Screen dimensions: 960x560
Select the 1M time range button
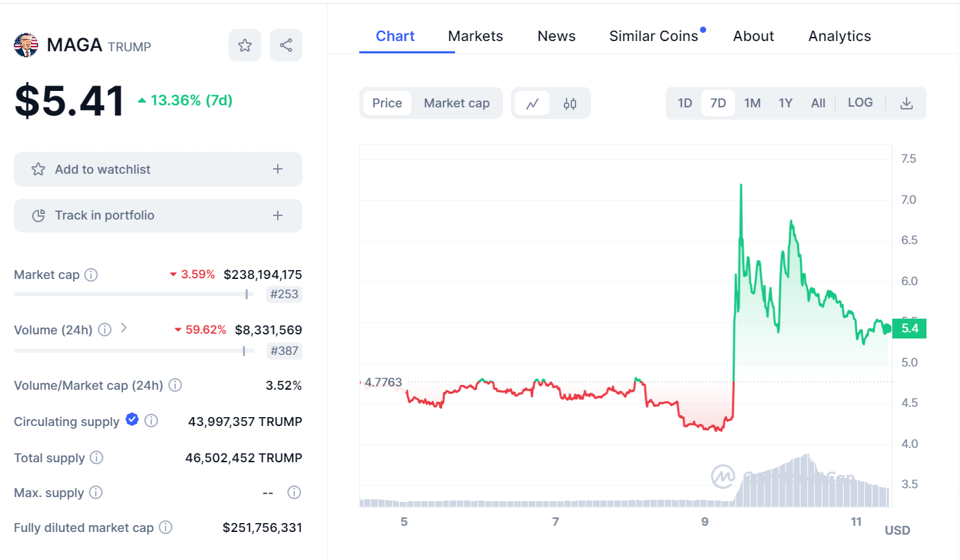(752, 103)
